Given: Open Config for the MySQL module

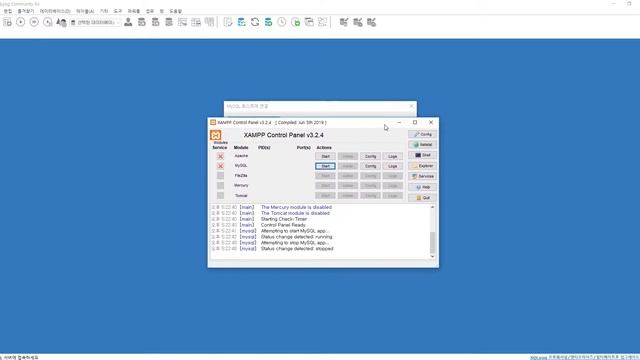Looking at the screenshot, I should [x=370, y=166].
